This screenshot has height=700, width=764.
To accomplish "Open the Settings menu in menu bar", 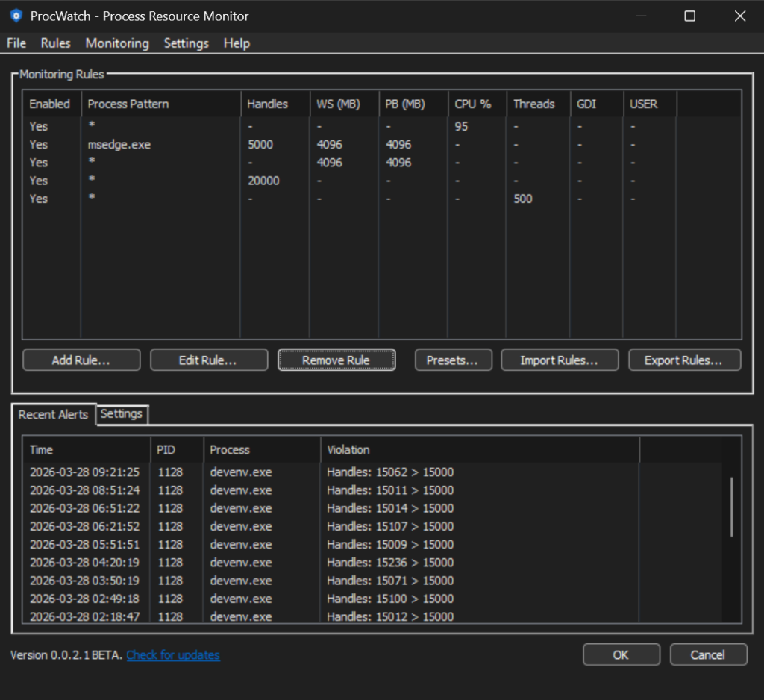I will tap(186, 43).
